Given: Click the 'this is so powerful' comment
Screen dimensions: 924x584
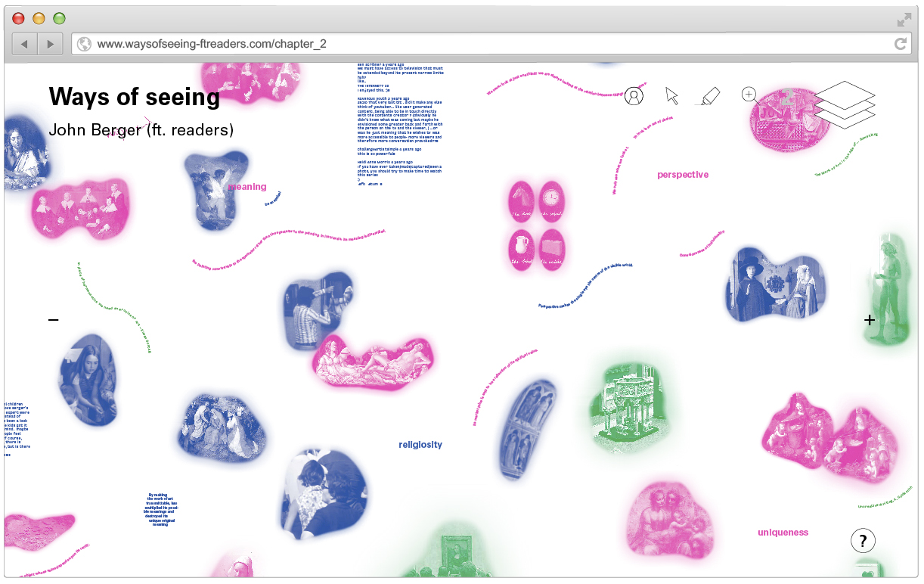Looking at the screenshot, I should pos(377,154).
